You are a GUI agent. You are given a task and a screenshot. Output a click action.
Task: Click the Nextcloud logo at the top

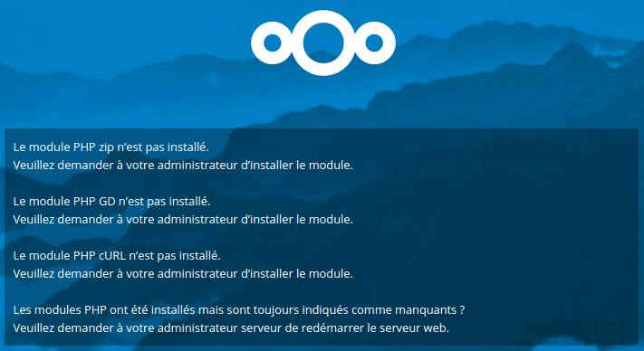click(x=323, y=43)
